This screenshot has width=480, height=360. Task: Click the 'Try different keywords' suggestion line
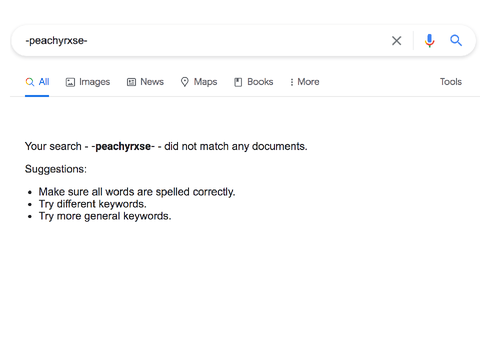[92, 204]
